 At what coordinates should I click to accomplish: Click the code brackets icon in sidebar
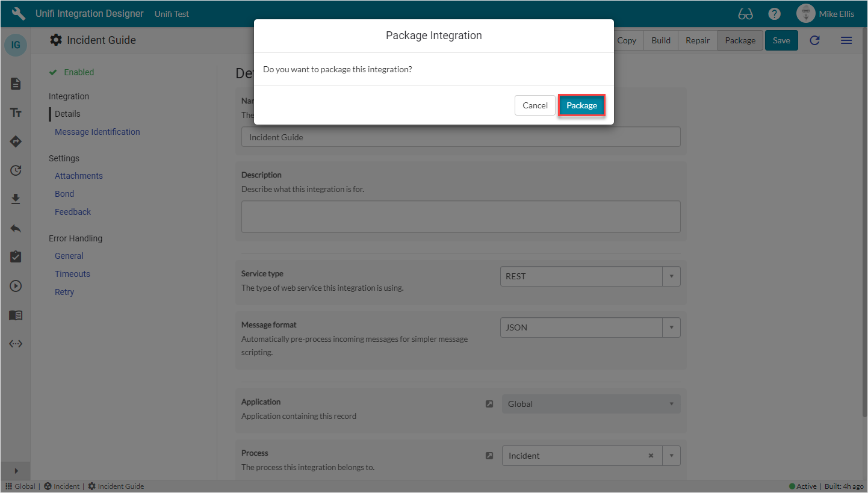[x=16, y=344]
